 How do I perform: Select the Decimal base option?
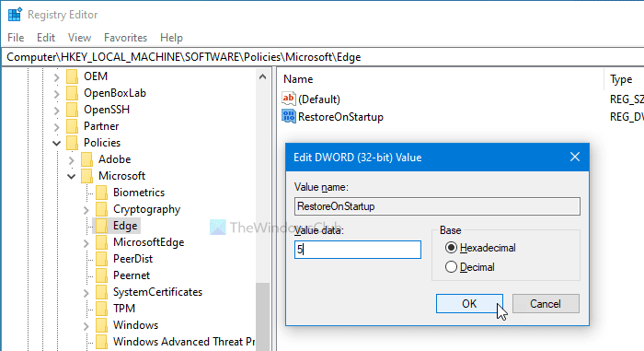coord(451,267)
